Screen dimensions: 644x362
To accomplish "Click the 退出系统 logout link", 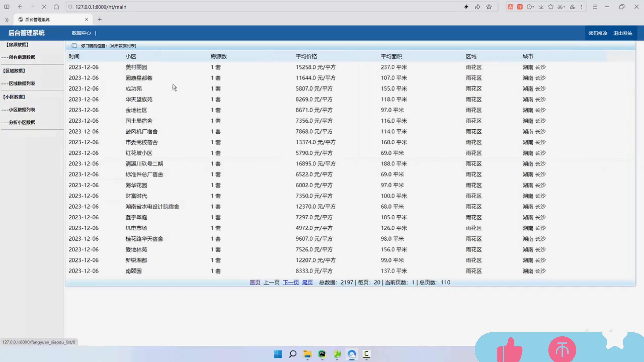I will coord(623,33).
